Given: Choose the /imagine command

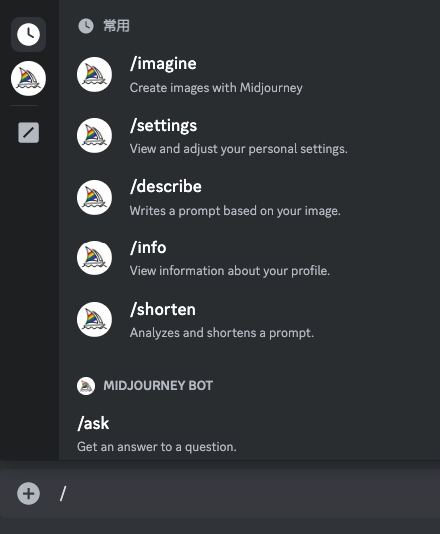Looking at the screenshot, I should 250,75.
